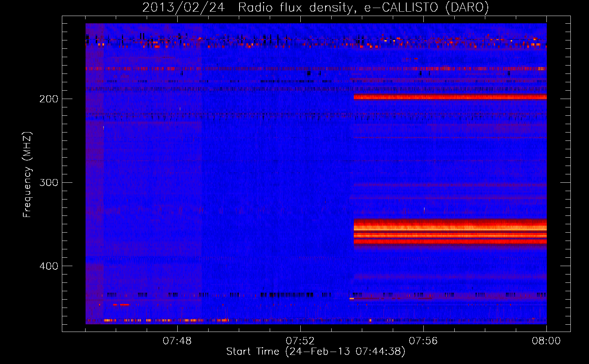The width and height of the screenshot is (589, 364).
Task: Click the 07:52 time tick label
Action: pyautogui.click(x=300, y=341)
